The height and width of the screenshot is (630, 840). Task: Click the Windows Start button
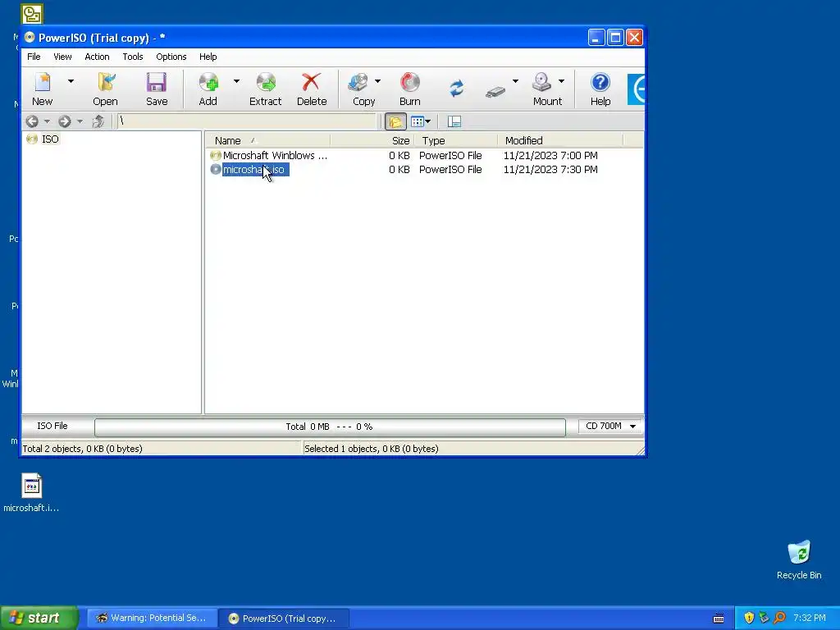39,618
